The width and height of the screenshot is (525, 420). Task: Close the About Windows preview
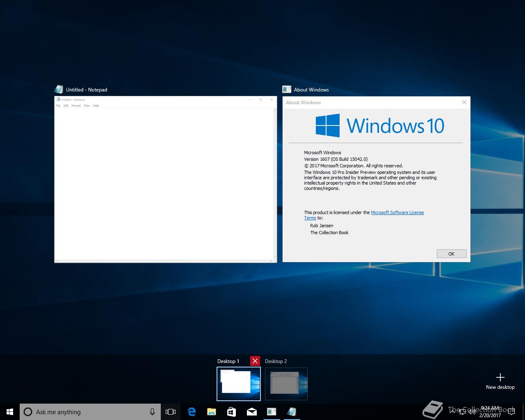[464, 102]
